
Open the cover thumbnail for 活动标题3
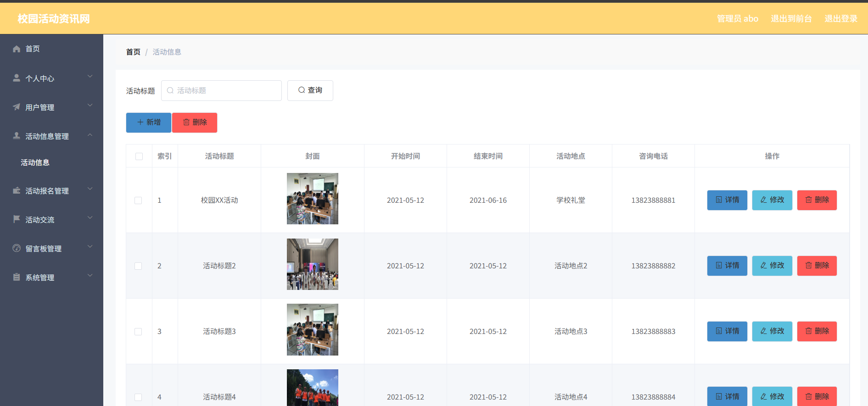pos(313,329)
